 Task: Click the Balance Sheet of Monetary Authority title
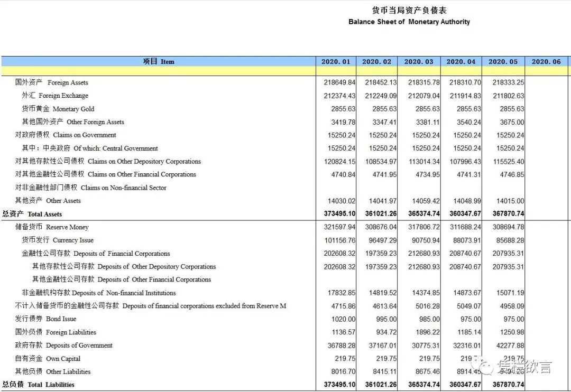(409, 22)
